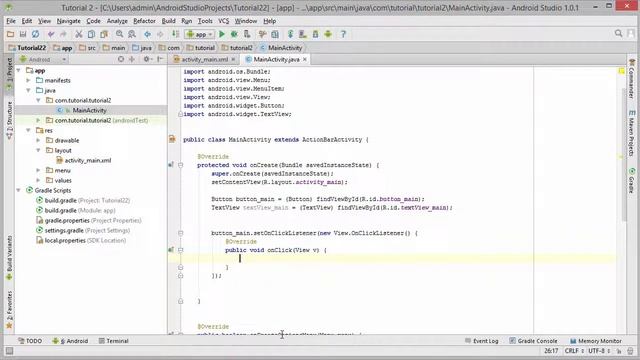Click the Save All toolbar icon
Screen dimensions: 640x360
(23, 34)
